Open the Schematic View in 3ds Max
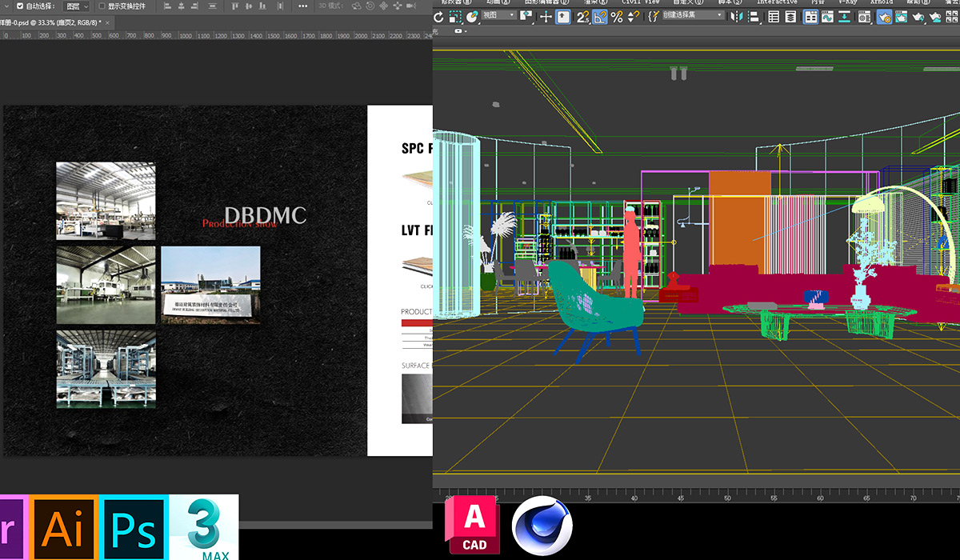960x560 pixels. coord(844,17)
